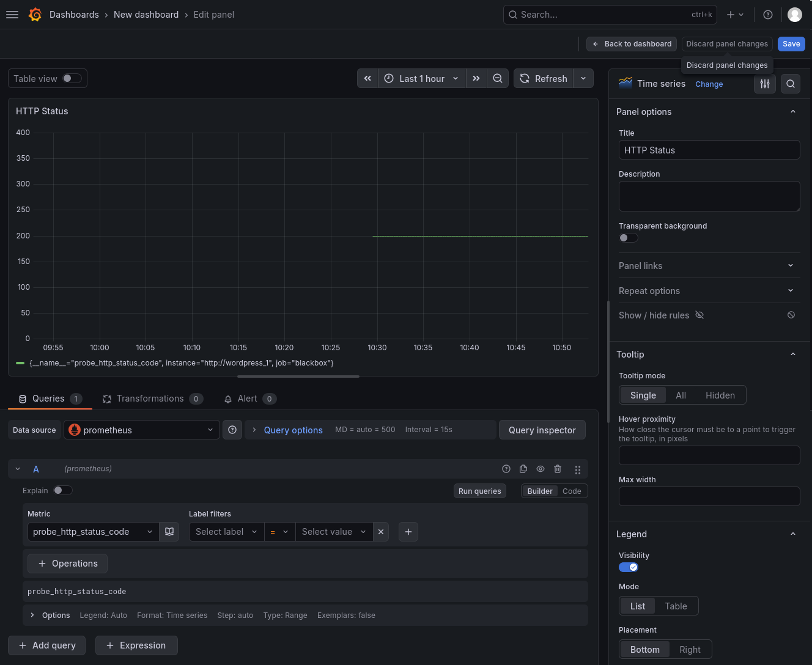Open the Last 1 hour time picker

(422, 78)
